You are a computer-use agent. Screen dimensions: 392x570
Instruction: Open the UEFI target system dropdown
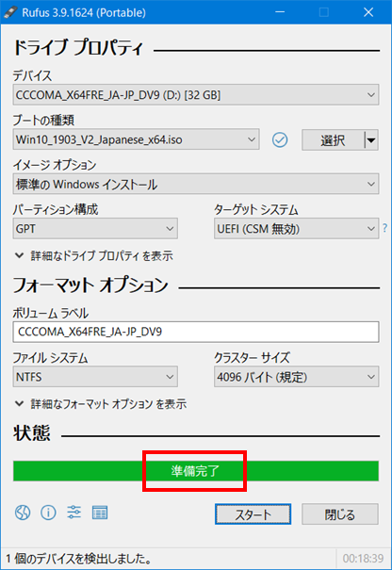297,229
